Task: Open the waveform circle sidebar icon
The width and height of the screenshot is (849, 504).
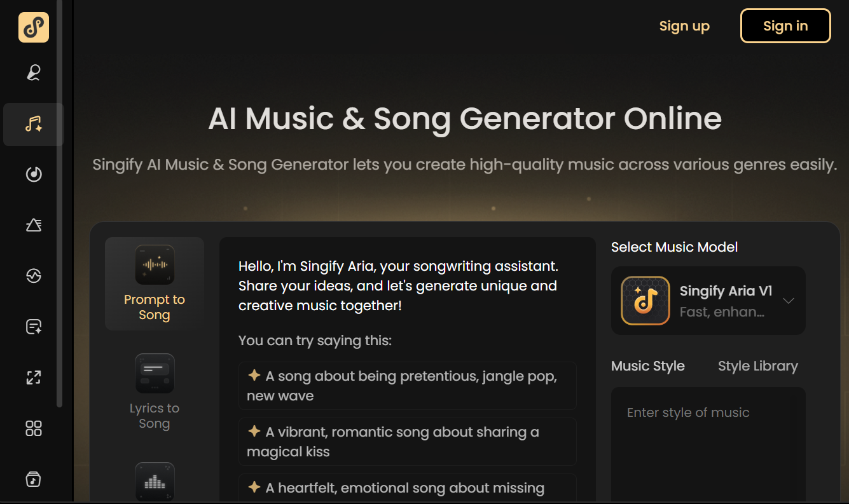Action: coord(34,276)
